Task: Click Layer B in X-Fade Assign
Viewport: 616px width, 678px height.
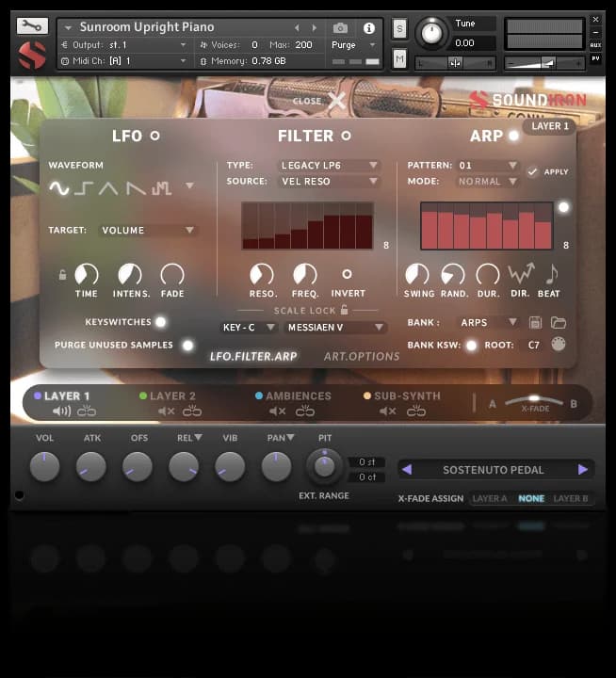Action: pos(571,498)
